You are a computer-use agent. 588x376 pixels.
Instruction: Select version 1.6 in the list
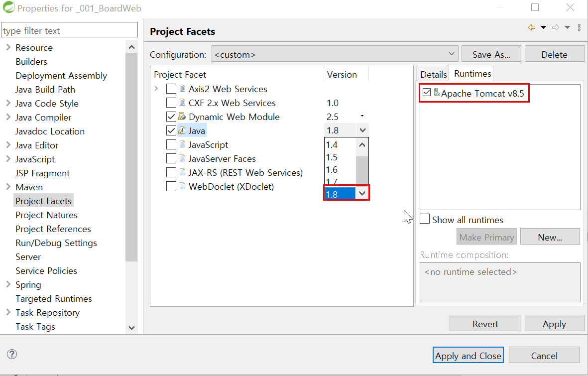coord(340,170)
